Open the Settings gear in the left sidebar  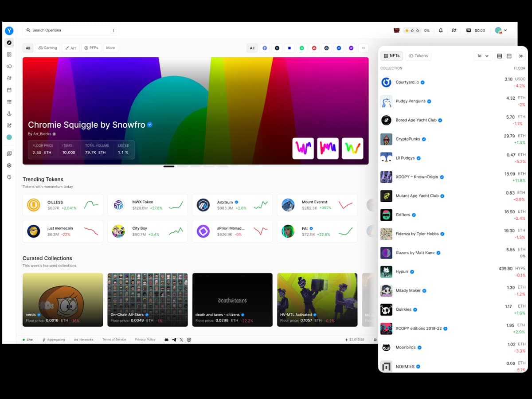[9, 165]
